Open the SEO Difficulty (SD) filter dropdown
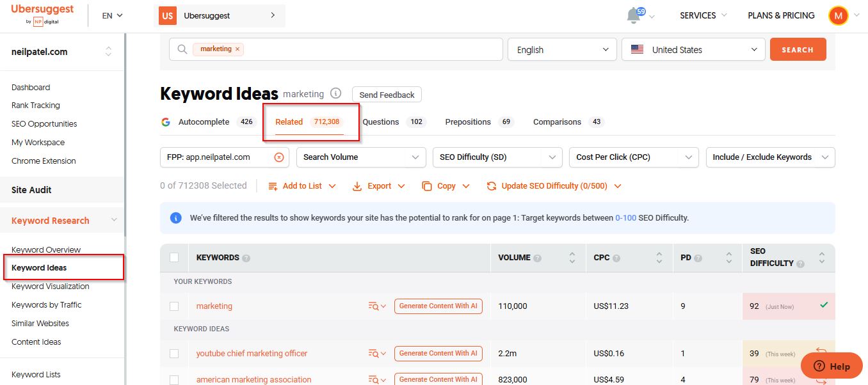 click(497, 157)
